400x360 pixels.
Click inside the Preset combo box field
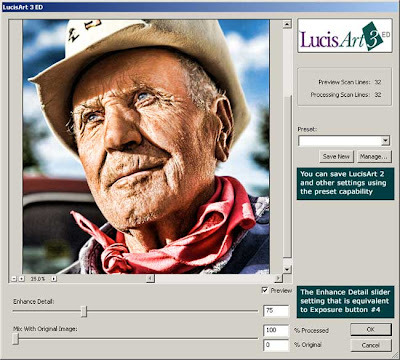pos(340,141)
